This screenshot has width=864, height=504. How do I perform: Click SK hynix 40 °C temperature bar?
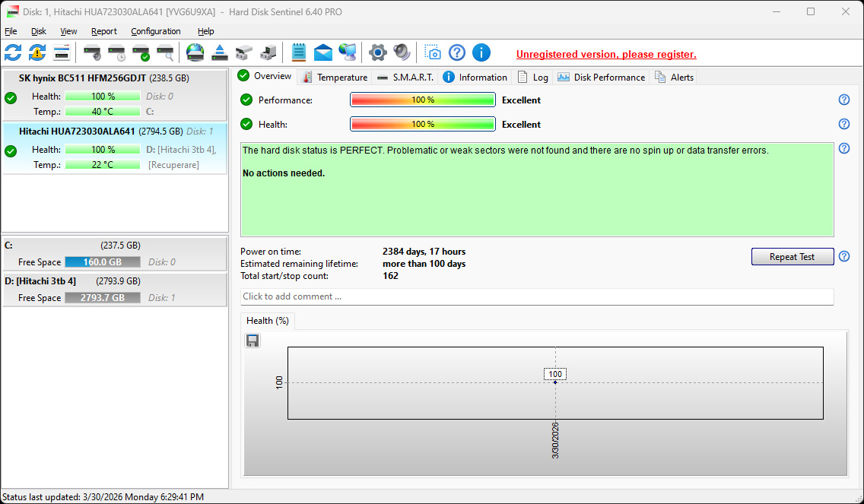(103, 111)
